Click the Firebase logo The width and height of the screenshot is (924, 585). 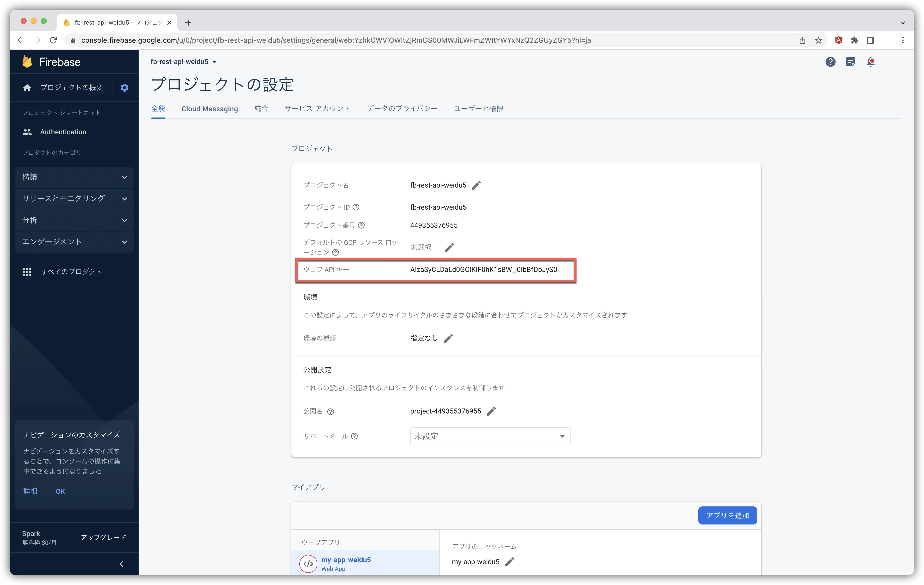pos(52,61)
